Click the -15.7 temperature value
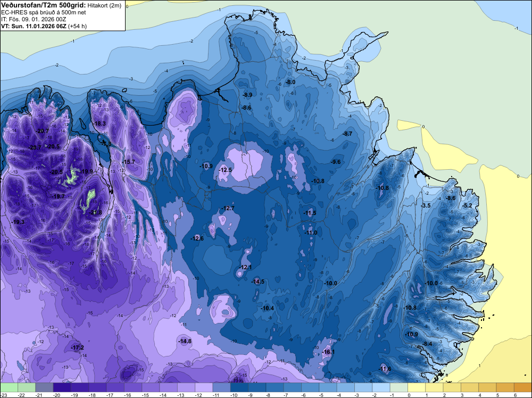 pyautogui.click(x=129, y=162)
